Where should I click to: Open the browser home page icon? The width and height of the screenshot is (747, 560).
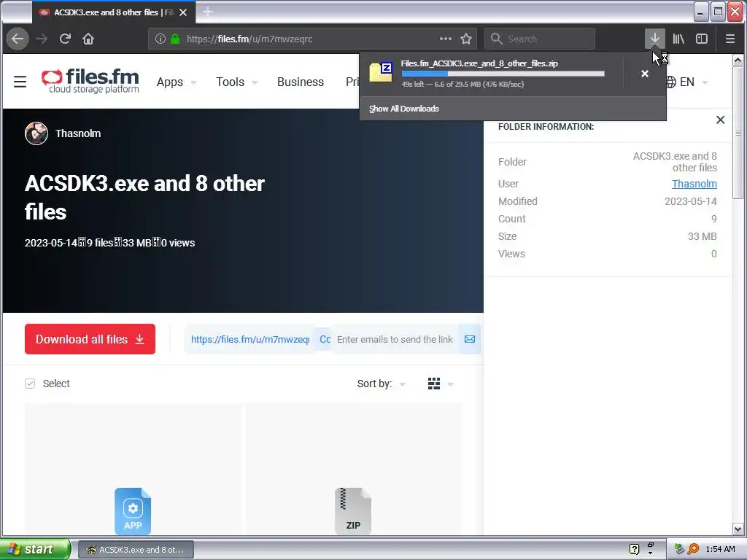88,39
